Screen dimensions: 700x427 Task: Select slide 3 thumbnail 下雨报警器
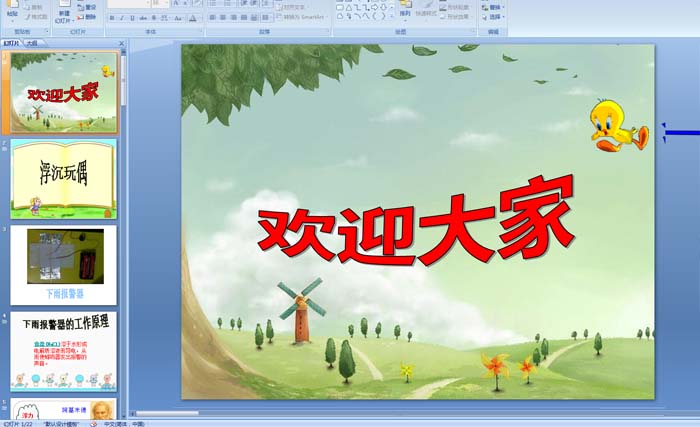64,265
